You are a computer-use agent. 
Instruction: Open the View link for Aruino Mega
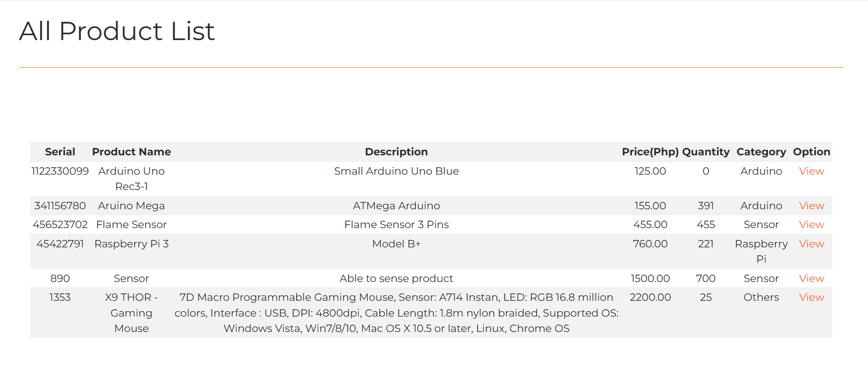click(811, 206)
